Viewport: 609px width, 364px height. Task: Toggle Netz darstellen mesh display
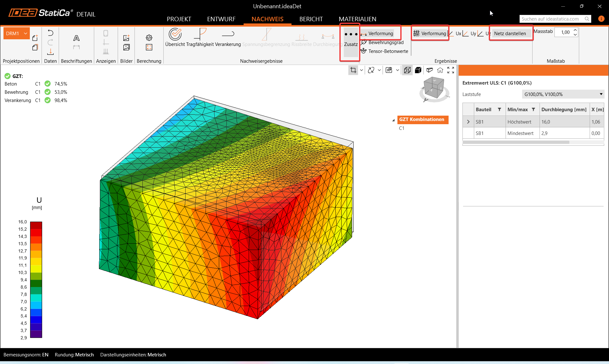click(510, 34)
